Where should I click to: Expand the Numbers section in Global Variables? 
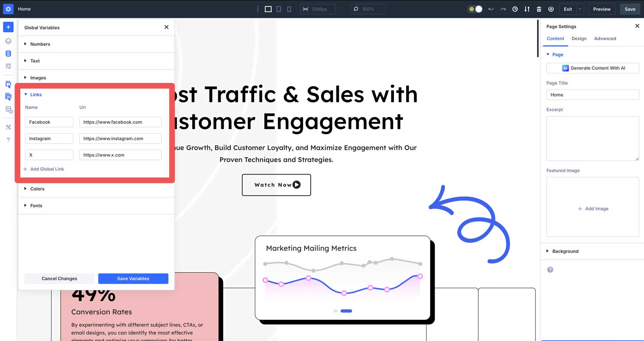[40, 44]
